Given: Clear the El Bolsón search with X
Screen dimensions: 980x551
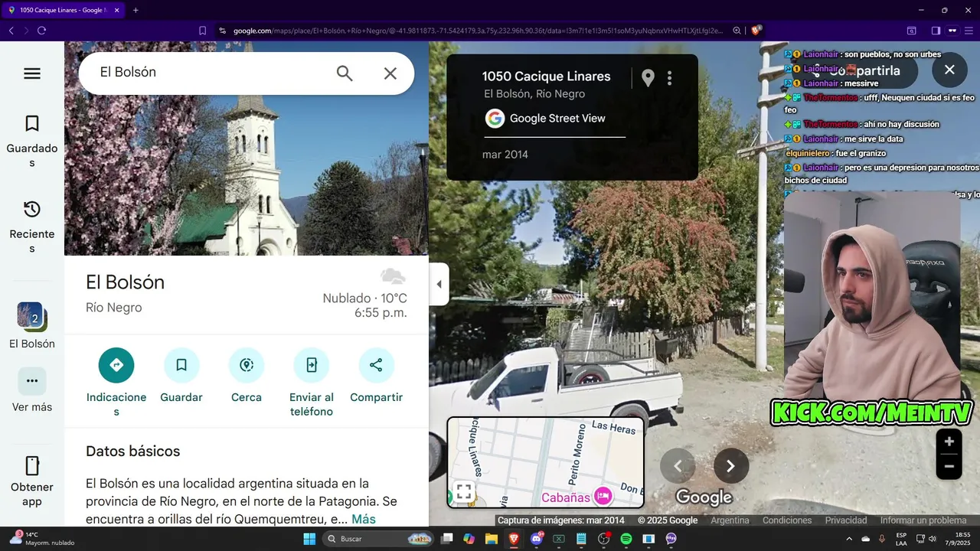Looking at the screenshot, I should tap(390, 73).
